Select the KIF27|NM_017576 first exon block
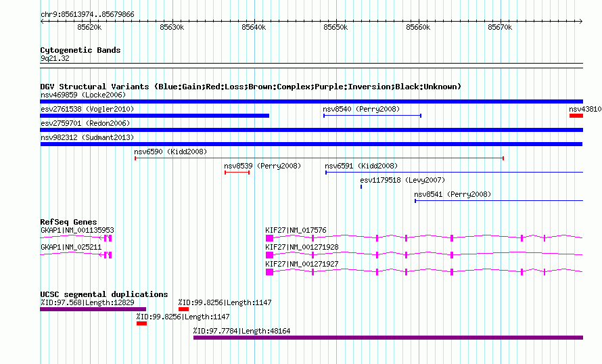 (x=269, y=238)
